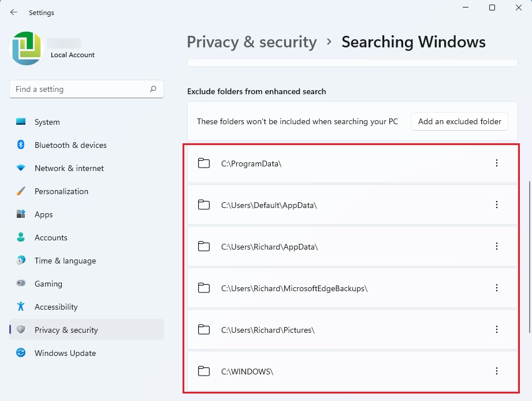This screenshot has width=532, height=401.
Task: Click the Exclude folders from enhanced search heading
Action: pos(256,92)
